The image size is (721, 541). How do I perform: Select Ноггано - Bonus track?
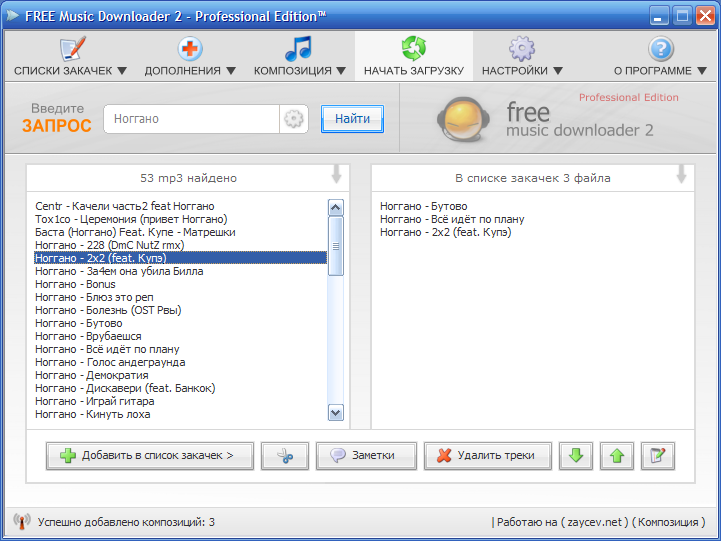pyautogui.click(x=75, y=284)
